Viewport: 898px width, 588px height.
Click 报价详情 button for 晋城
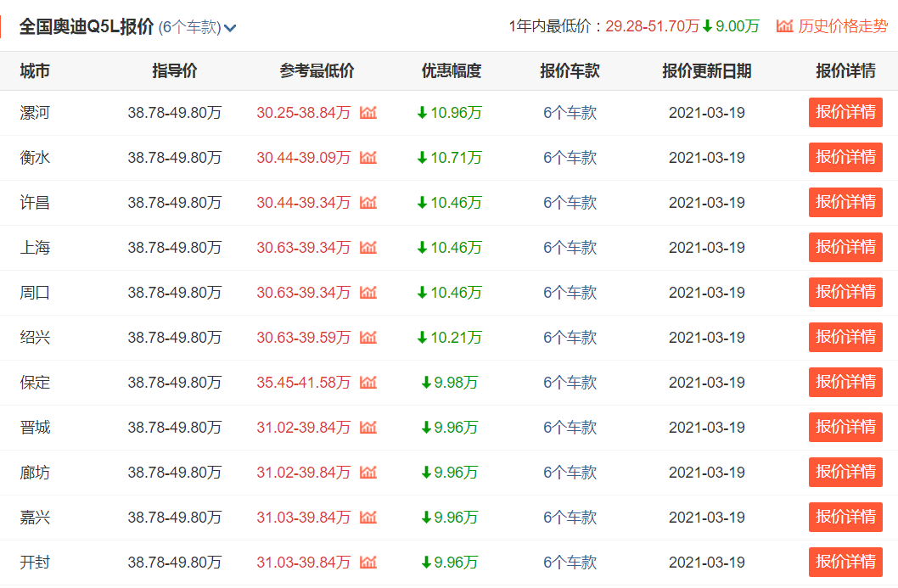(x=845, y=427)
